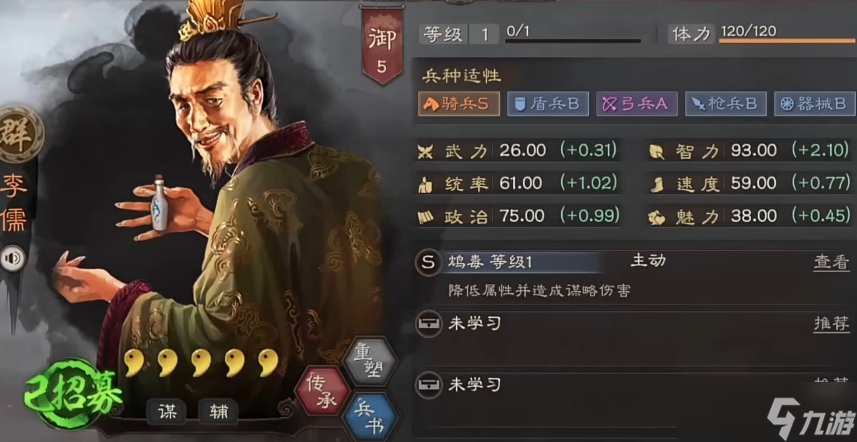Tap the 辅 tag button
Image resolution: width=857 pixels, height=442 pixels.
pyautogui.click(x=218, y=412)
